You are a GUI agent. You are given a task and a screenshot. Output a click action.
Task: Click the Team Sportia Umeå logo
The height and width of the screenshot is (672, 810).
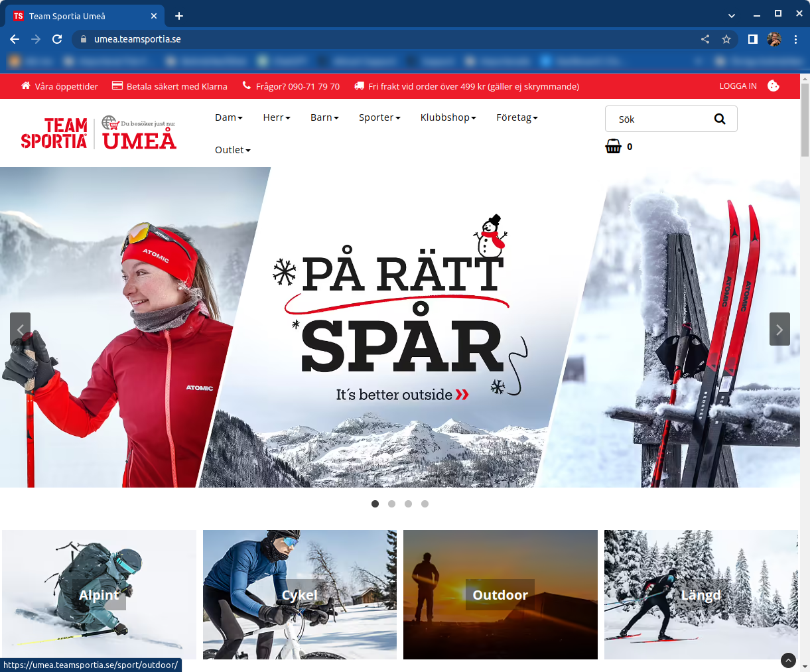point(98,132)
